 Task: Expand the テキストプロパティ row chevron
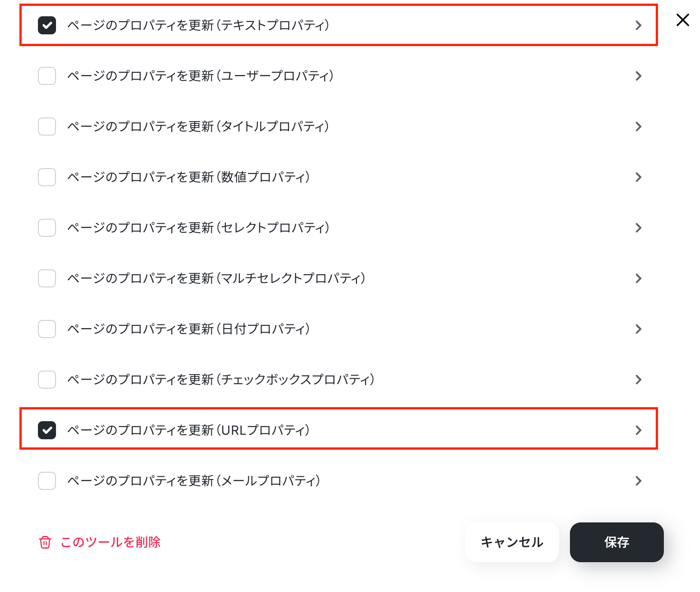(639, 25)
